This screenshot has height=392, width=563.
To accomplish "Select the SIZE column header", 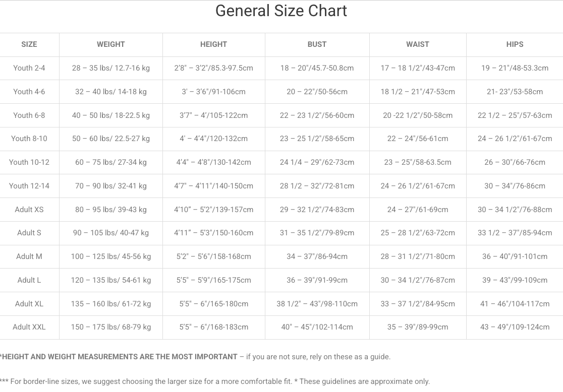I will point(29,44).
